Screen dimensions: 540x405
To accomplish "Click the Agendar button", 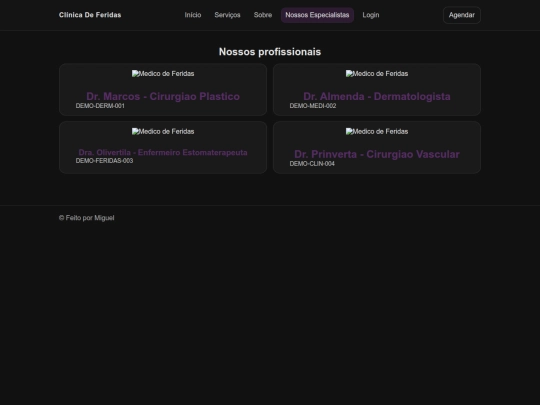I will [462, 15].
